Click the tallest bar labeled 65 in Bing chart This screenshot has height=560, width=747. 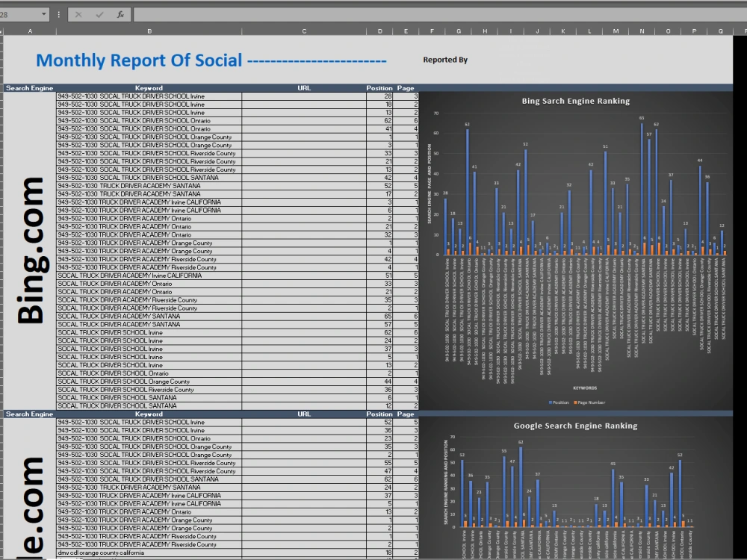pos(642,189)
